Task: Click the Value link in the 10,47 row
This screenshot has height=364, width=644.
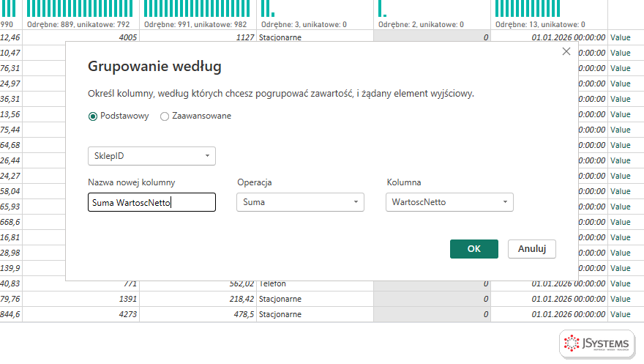Action: coord(620,53)
